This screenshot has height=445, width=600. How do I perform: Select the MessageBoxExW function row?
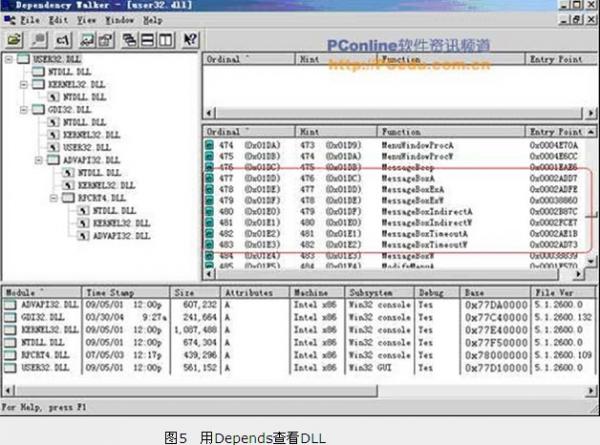(395, 200)
